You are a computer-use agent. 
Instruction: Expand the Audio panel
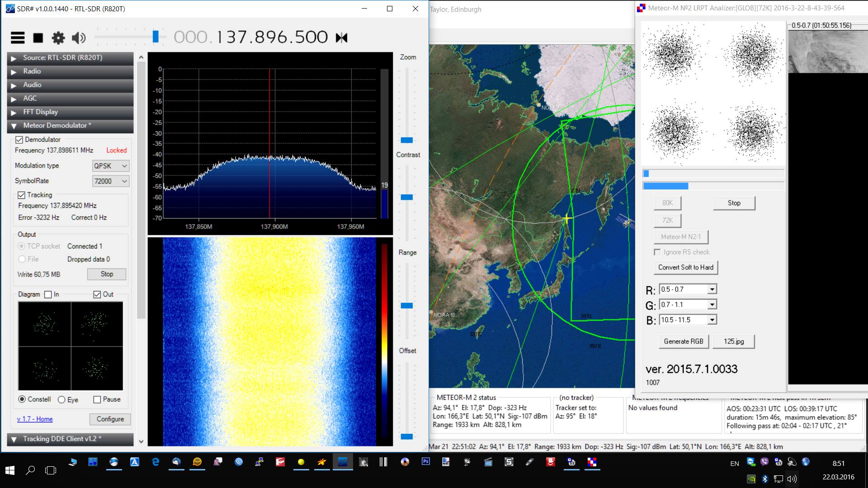point(70,85)
